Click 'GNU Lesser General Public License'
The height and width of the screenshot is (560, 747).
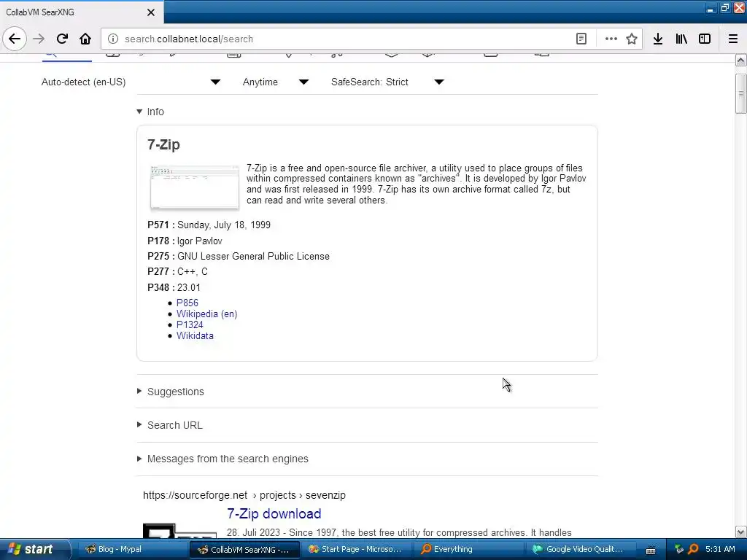pos(253,256)
